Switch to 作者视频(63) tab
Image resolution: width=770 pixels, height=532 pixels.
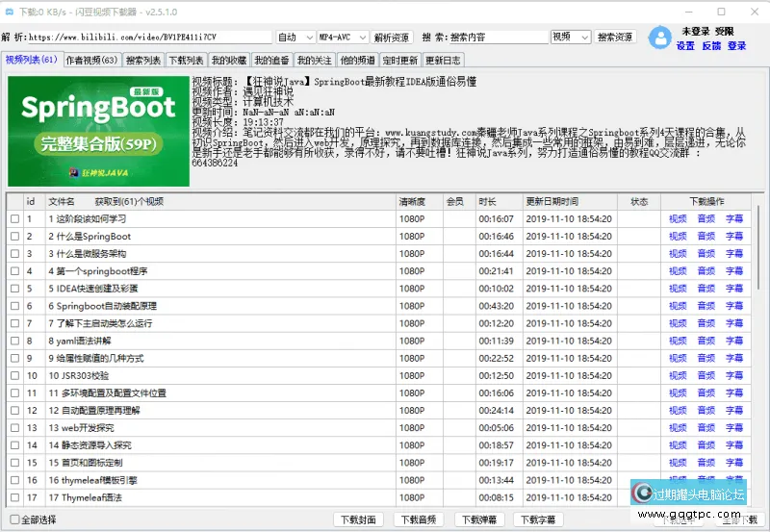coord(91,61)
